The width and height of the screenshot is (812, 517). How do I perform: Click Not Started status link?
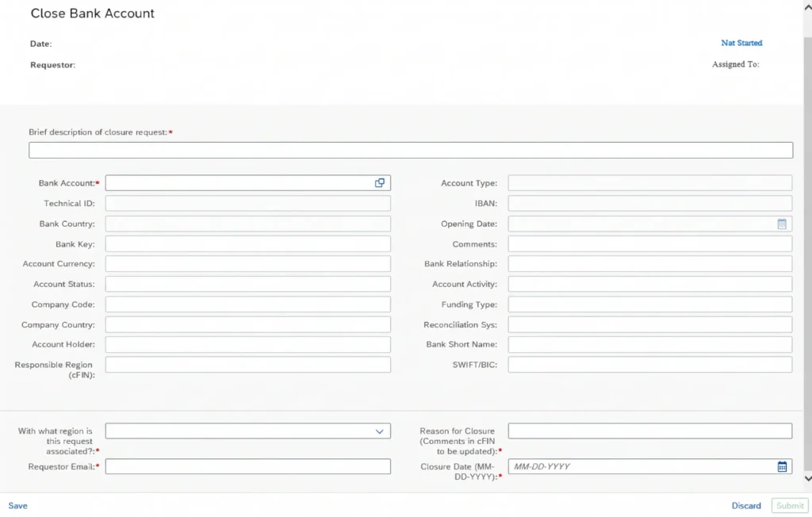(x=741, y=43)
